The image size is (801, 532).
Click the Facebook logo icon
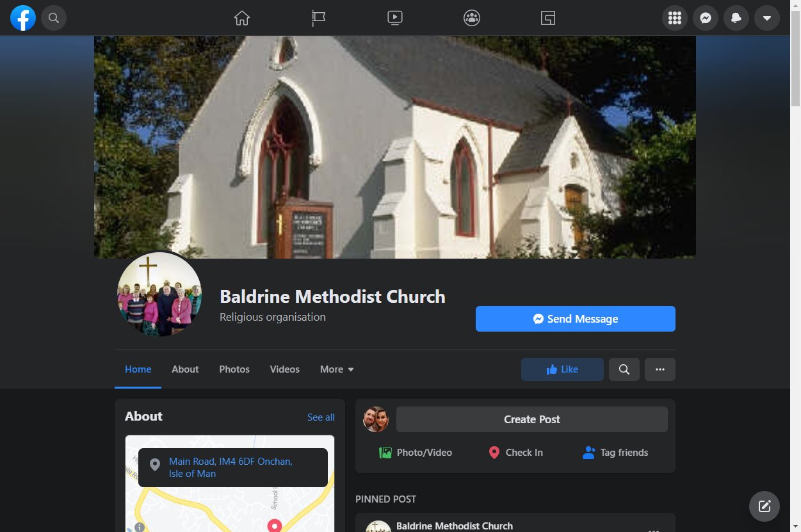click(23, 18)
